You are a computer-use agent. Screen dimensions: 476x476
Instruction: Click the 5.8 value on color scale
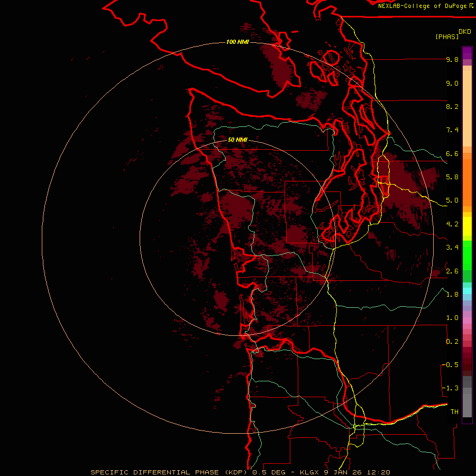point(452,177)
